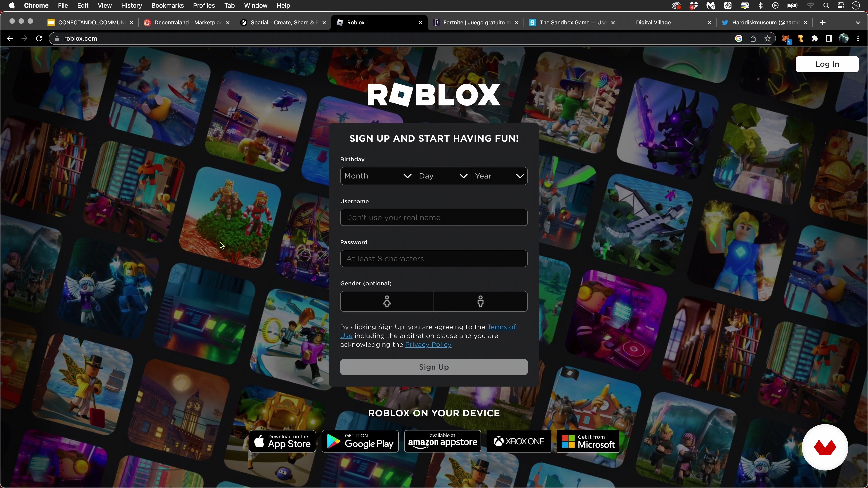Go back with the browser back arrow
868x488 pixels.
[10, 39]
